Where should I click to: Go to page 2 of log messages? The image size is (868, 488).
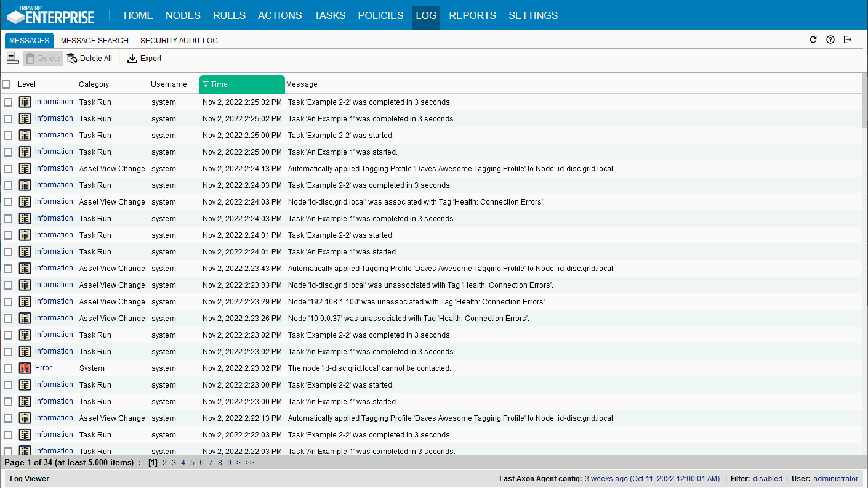164,462
